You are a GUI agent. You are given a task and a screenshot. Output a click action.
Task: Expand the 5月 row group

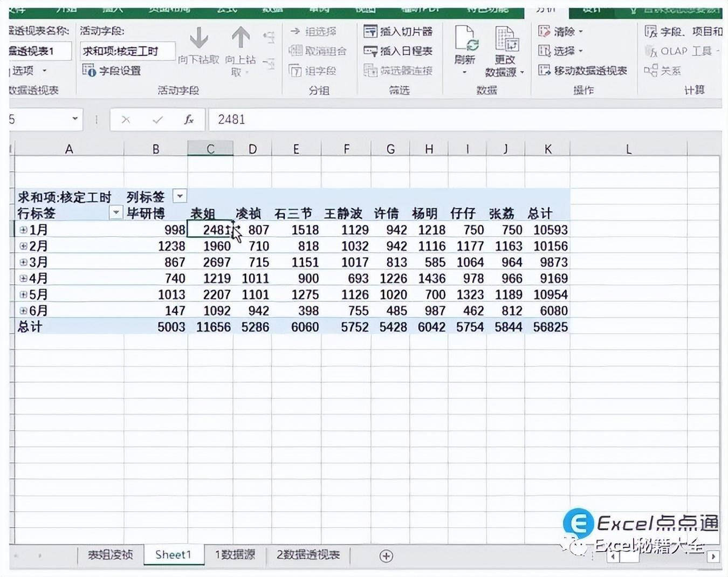tap(23, 294)
